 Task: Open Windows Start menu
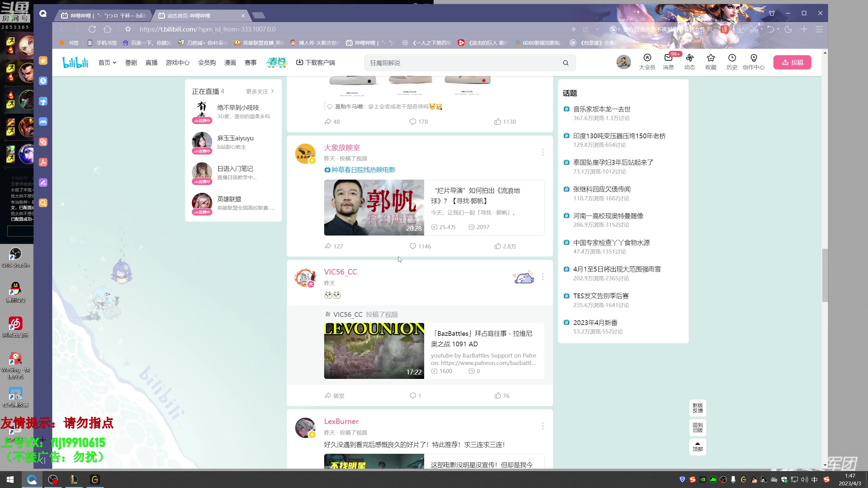(x=10, y=480)
